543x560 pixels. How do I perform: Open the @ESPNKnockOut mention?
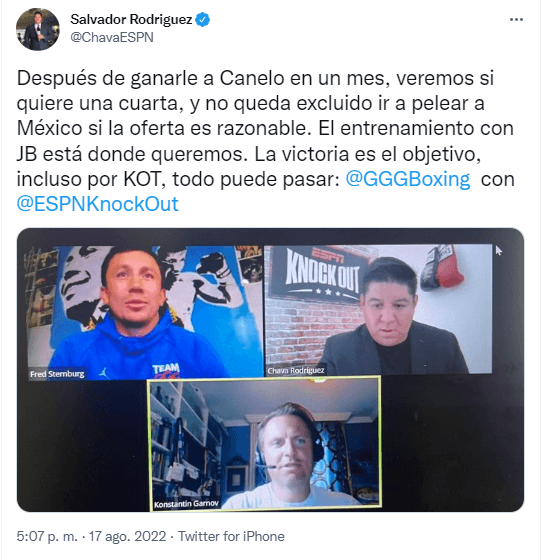coord(97,204)
